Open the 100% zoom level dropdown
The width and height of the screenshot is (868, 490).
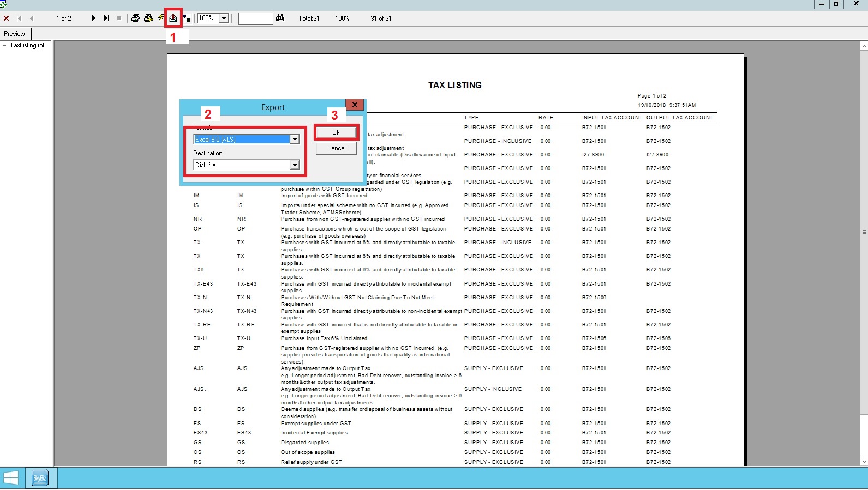(x=224, y=19)
